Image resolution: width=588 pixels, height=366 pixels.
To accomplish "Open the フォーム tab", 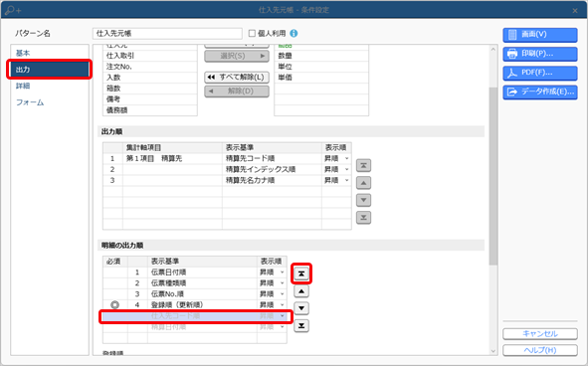I will (x=30, y=102).
